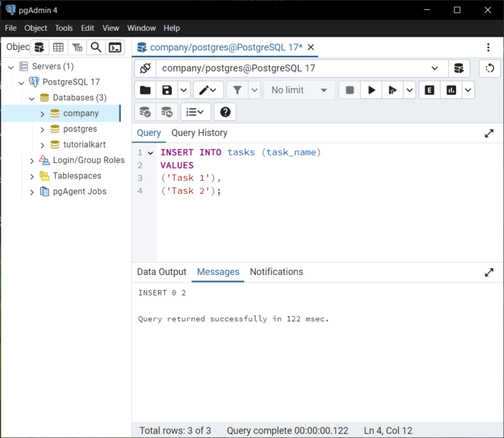Save the query with the floppy disk icon

[167, 90]
